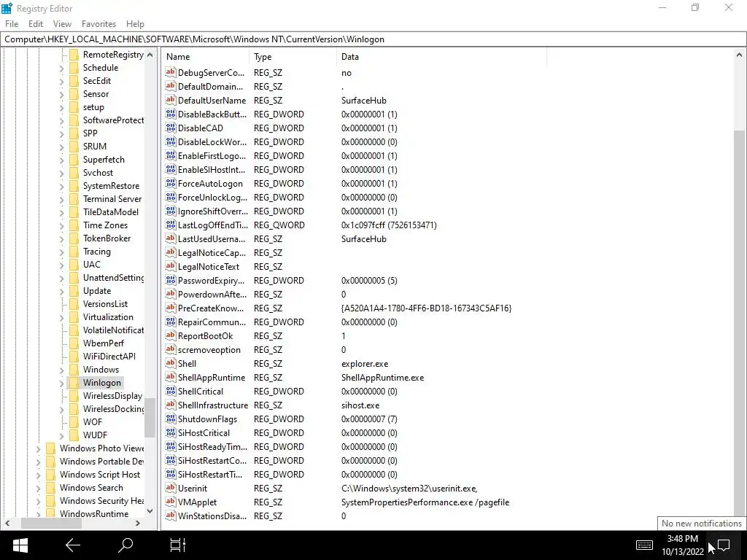This screenshot has height=560, width=747.
Task: Expand the Terminal Server key
Action: tap(61, 199)
